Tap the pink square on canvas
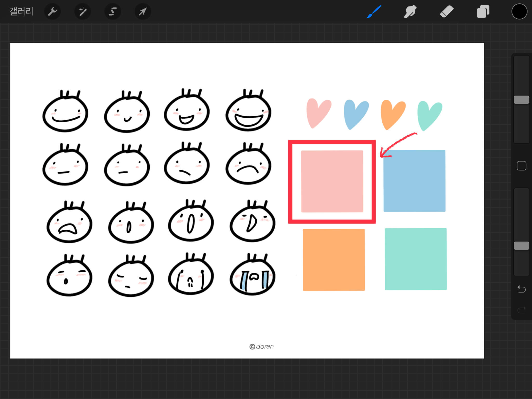532x399 pixels. (332, 181)
